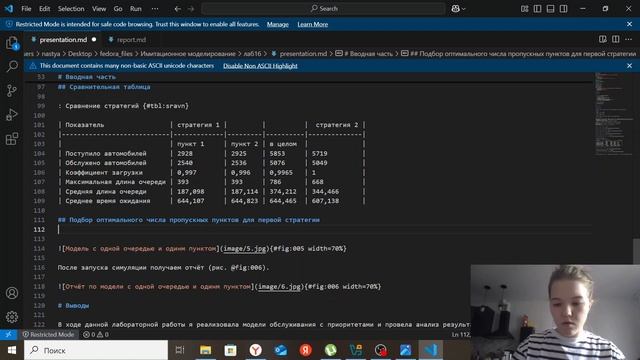Open the Search view in activity bar
640x360 pixels.
[x=12, y=66]
